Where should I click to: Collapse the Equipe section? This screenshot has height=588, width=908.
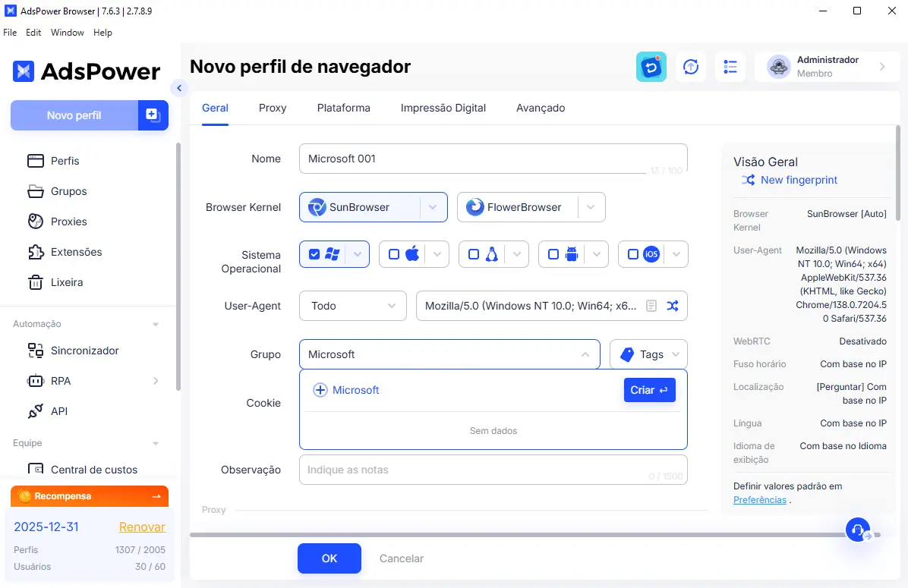click(x=155, y=443)
